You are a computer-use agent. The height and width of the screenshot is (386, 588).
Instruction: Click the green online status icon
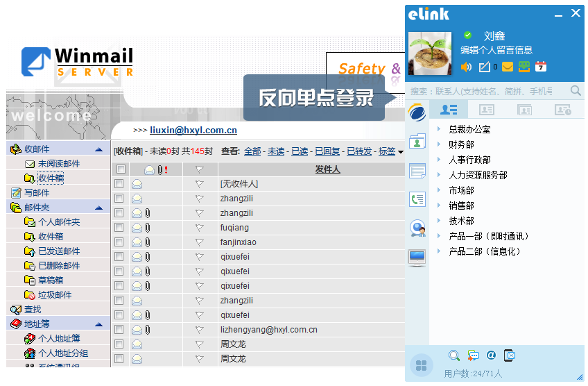(x=467, y=35)
